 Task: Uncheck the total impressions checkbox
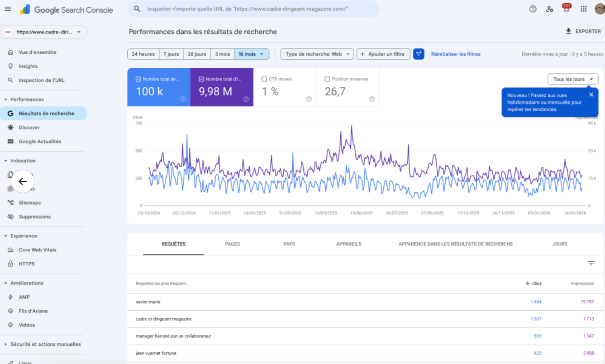tap(201, 79)
